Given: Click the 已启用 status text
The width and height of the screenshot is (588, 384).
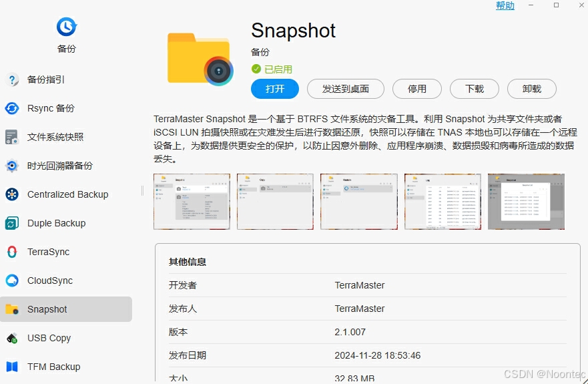Looking at the screenshot, I should (x=278, y=69).
